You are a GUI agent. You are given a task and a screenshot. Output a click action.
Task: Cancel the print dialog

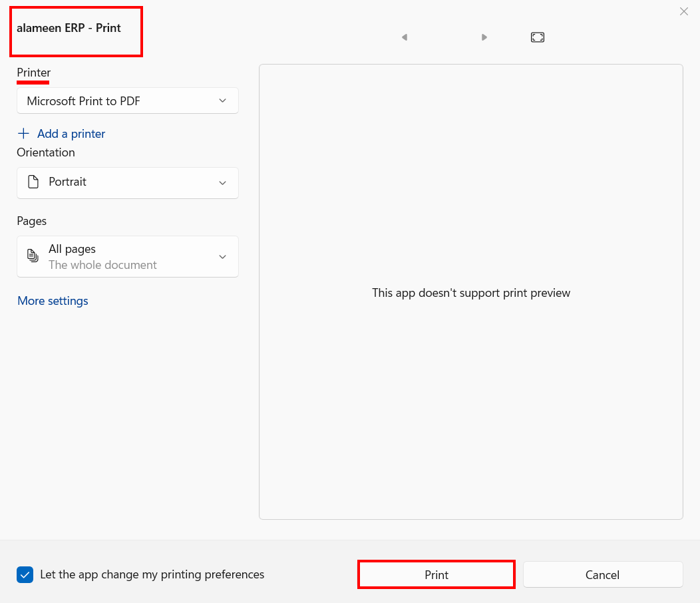pos(602,575)
